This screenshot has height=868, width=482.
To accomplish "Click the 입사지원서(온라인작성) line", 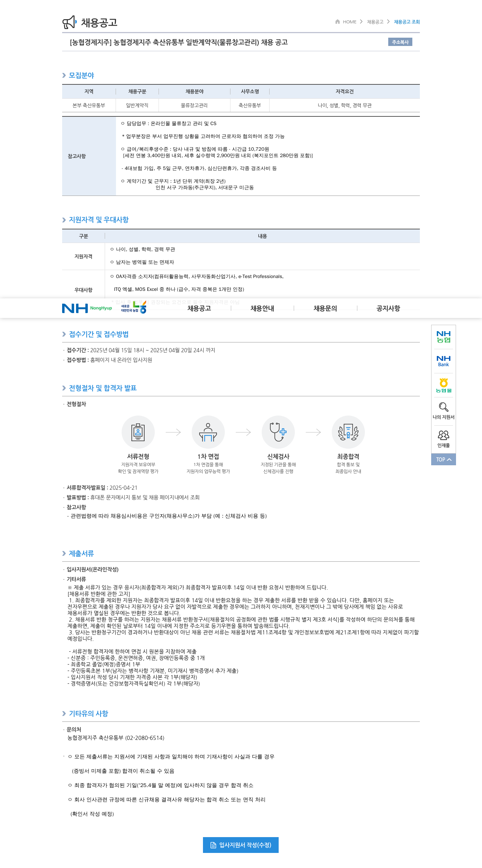I will coord(93,570).
